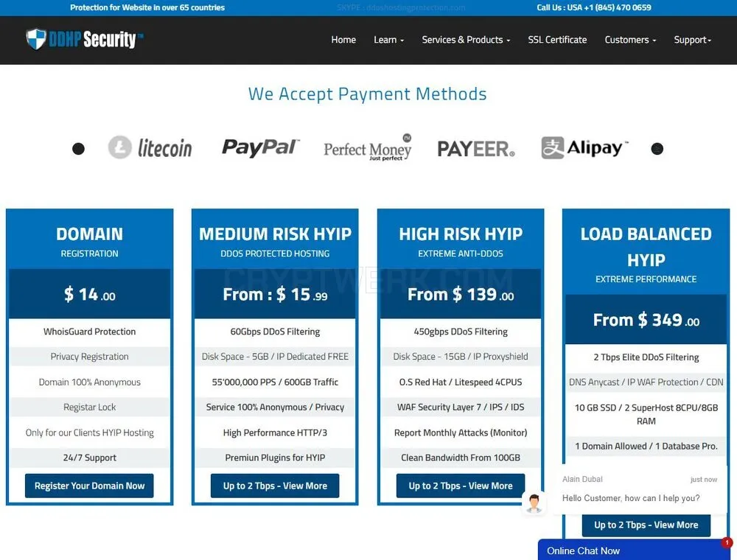The height and width of the screenshot is (560, 737).
Task: Click the $ 14.00 domain price
Action: [x=89, y=295]
